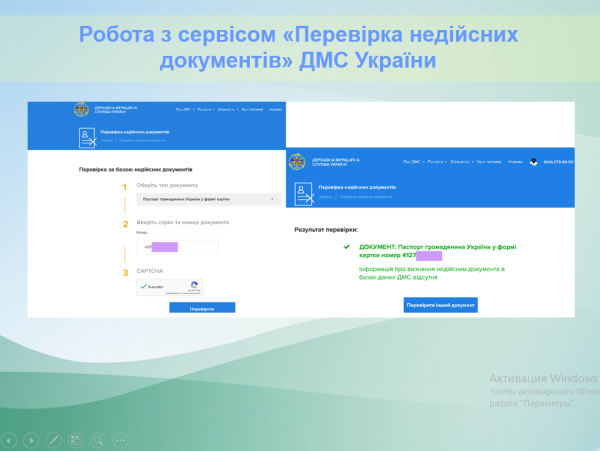Show all slides grid view
The image size is (600, 451).
pos(78,439)
